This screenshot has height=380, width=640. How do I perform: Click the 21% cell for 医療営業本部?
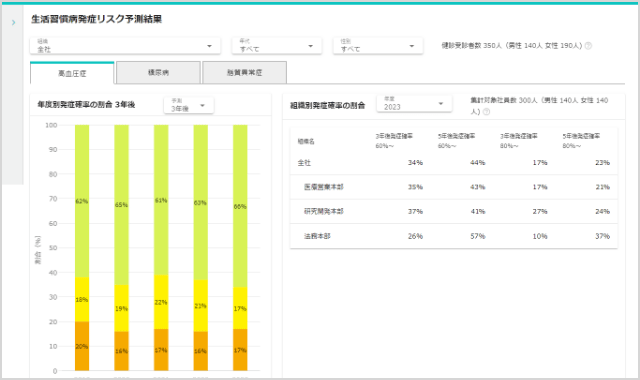click(x=602, y=187)
